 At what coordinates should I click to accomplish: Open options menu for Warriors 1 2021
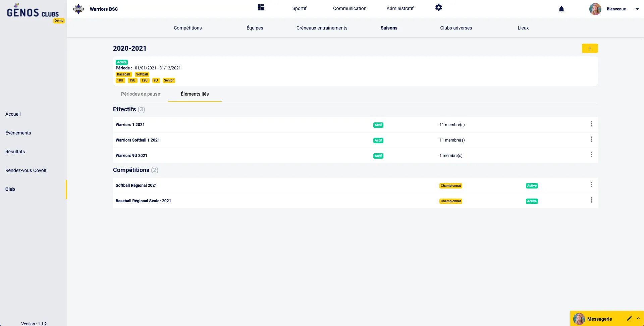point(591,124)
